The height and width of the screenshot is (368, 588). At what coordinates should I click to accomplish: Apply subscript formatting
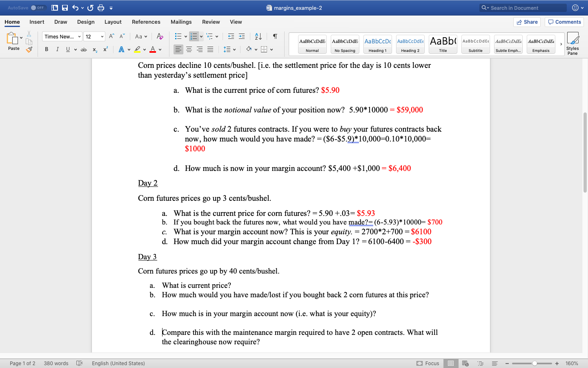point(95,49)
